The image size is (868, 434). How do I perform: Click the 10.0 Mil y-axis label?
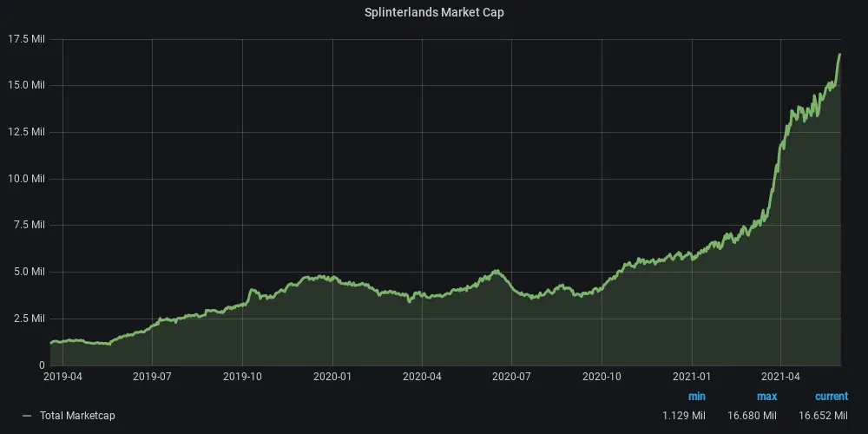tap(26, 178)
